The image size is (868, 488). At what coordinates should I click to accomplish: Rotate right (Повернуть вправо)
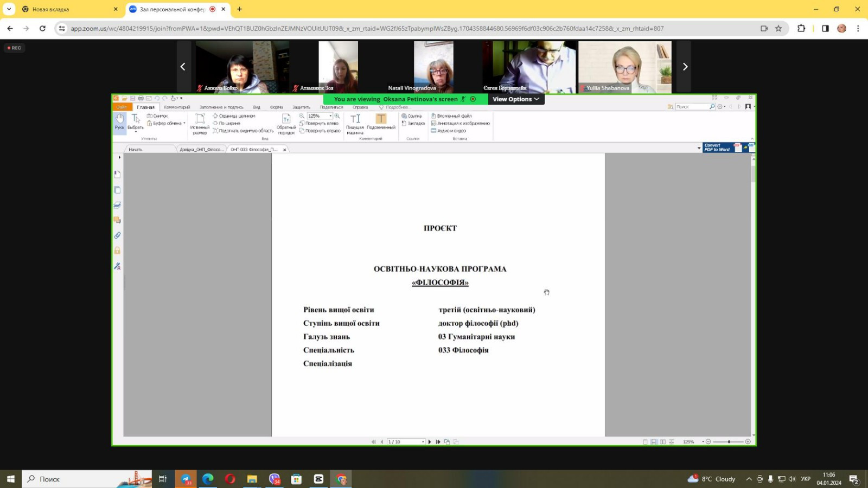tap(320, 131)
